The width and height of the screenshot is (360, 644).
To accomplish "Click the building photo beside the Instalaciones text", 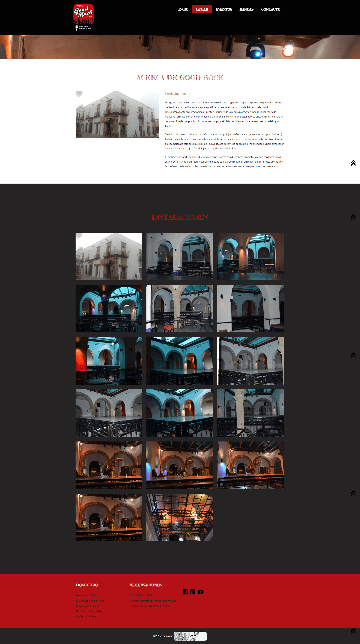I will click(118, 114).
